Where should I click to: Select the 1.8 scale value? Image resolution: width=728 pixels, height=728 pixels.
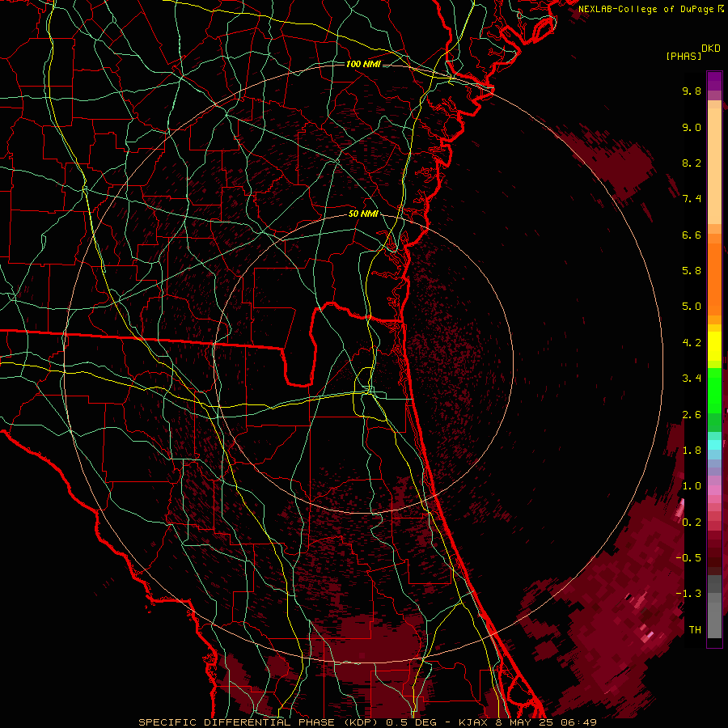[x=692, y=451]
